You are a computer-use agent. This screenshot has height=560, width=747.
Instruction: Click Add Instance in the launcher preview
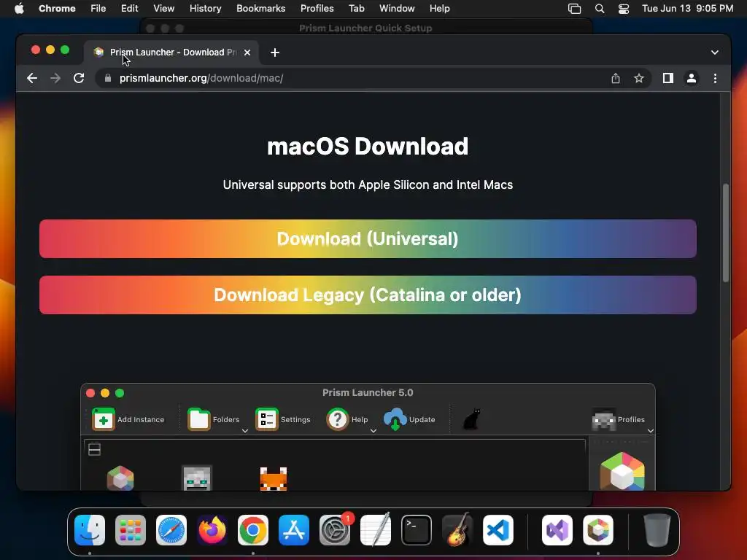(128, 419)
